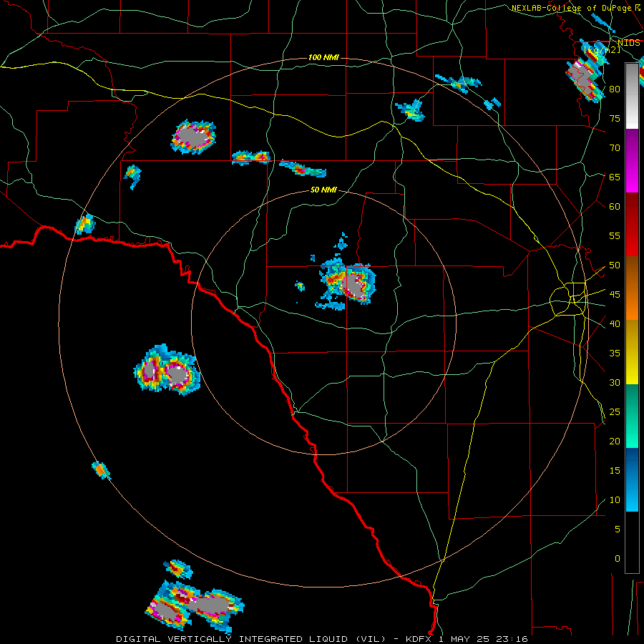Select legend value 30
The image size is (644, 644).
(x=615, y=382)
